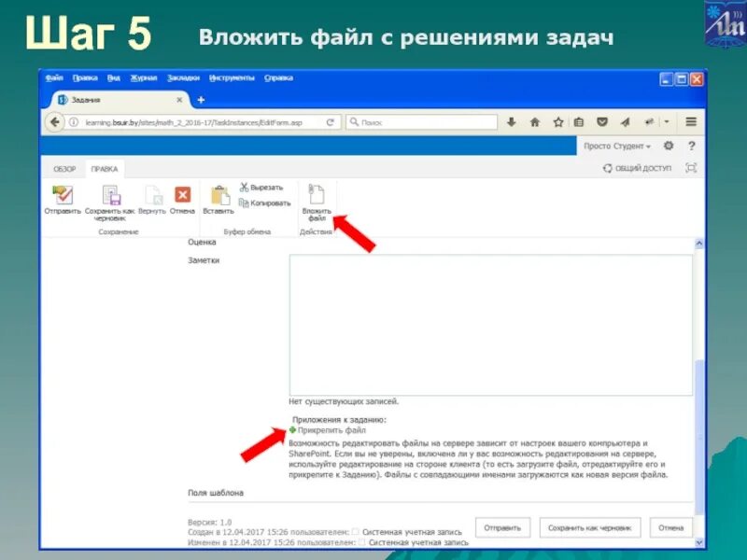Reload page via address bar refresh icon
Image resolution: width=747 pixels, height=560 pixels.
pos(331,122)
